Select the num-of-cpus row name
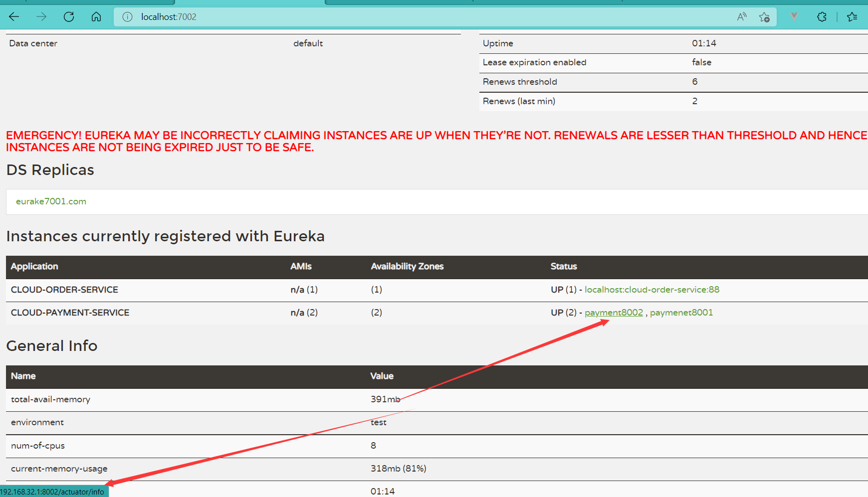868x497 pixels. [x=38, y=446]
